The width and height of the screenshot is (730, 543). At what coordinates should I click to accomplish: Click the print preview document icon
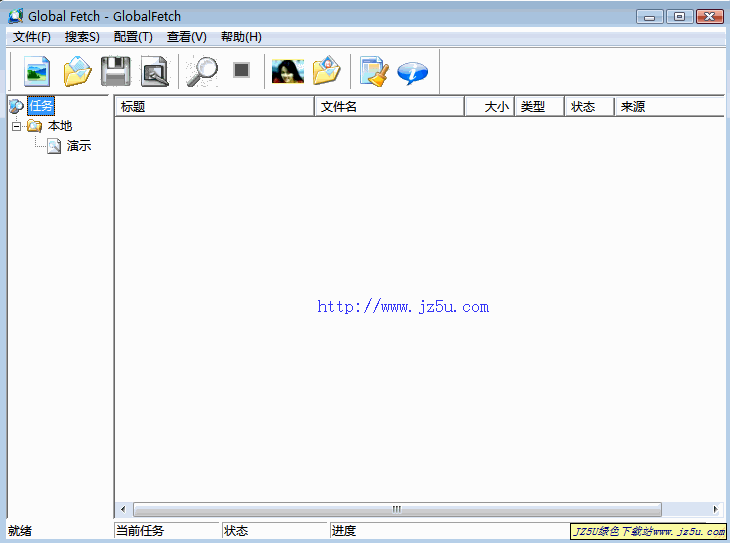tap(155, 71)
